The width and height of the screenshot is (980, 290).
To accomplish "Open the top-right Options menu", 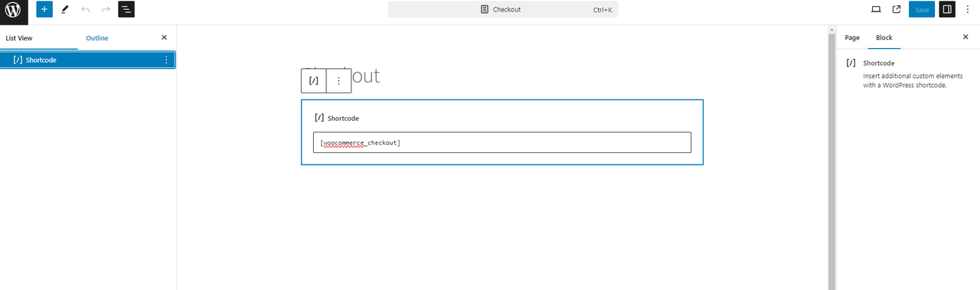I will [x=968, y=10].
